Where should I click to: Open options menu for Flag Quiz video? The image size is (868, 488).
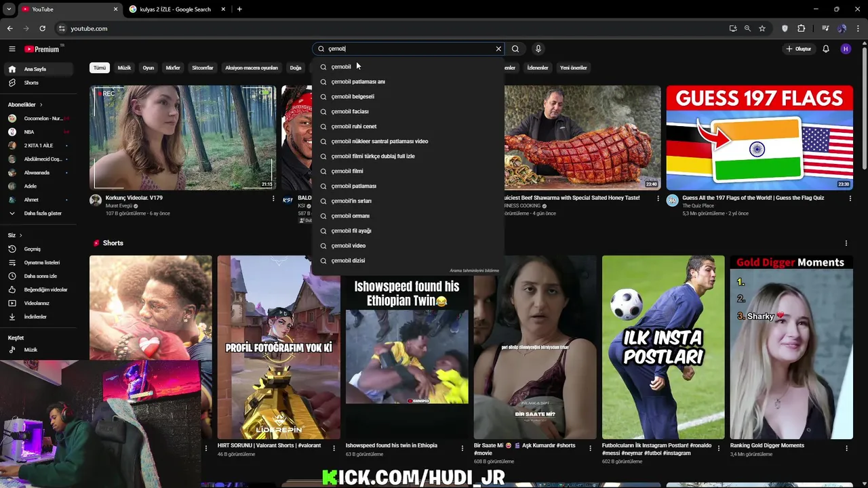(850, 199)
